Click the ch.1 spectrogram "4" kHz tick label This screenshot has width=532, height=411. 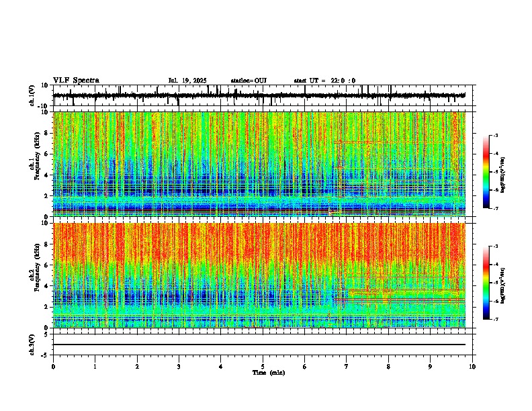pos(46,175)
